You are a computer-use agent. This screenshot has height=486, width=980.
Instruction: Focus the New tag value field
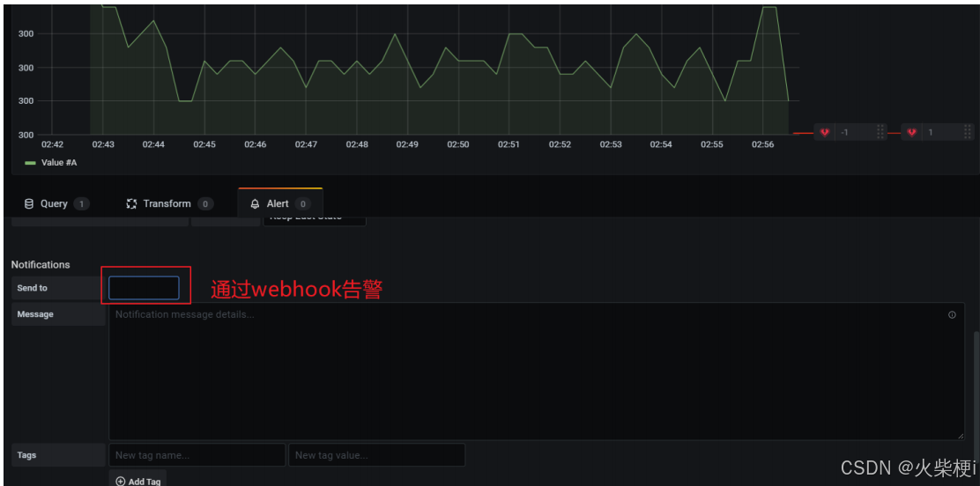[376, 455]
